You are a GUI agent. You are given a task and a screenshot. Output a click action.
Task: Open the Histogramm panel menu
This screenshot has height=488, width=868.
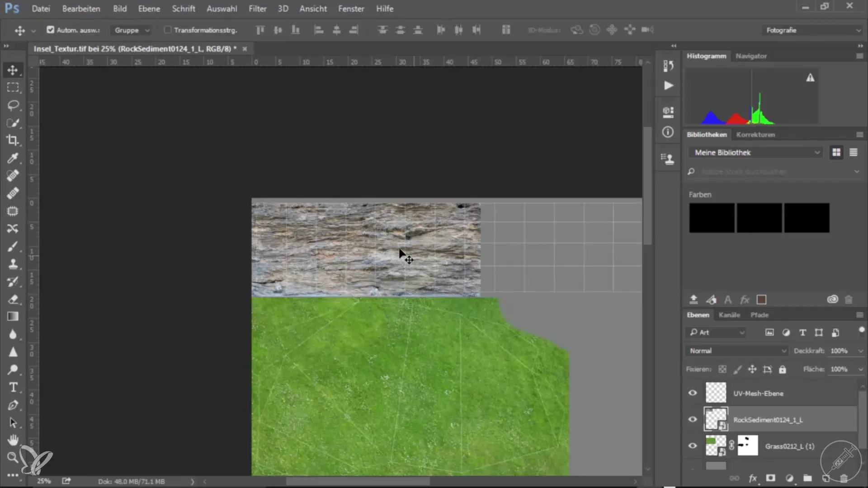[x=859, y=56]
